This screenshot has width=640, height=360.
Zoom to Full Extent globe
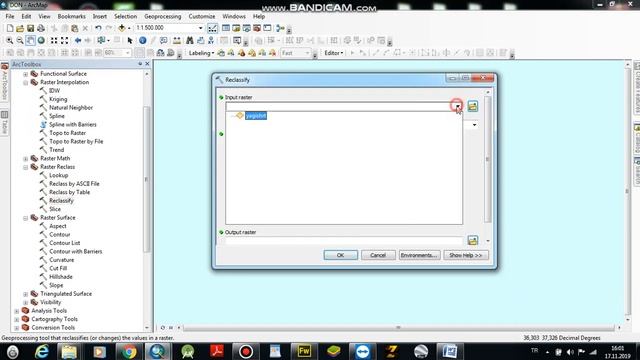point(41,40)
